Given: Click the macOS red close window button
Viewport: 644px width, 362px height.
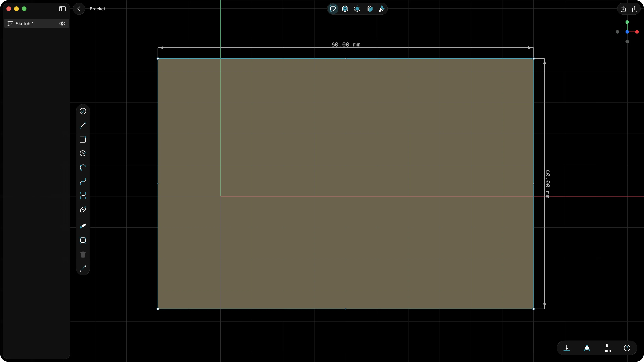Looking at the screenshot, I should tap(9, 9).
